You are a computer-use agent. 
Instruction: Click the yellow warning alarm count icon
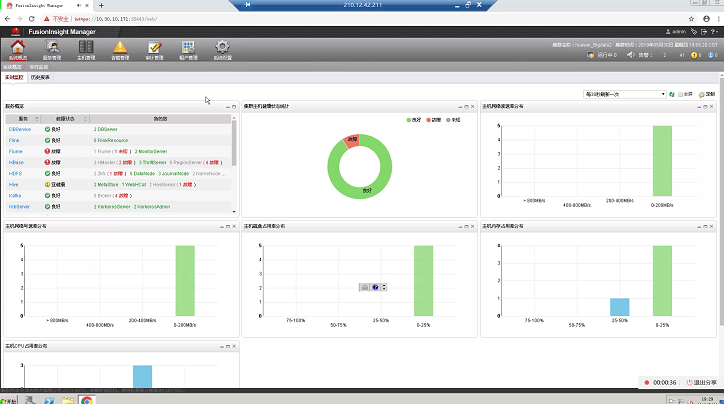[694, 55]
